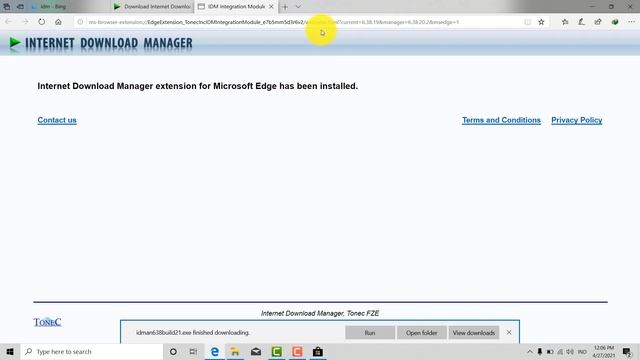Open Microsoft Edge from the taskbar
Screen dimensions: 640x360
point(214,351)
